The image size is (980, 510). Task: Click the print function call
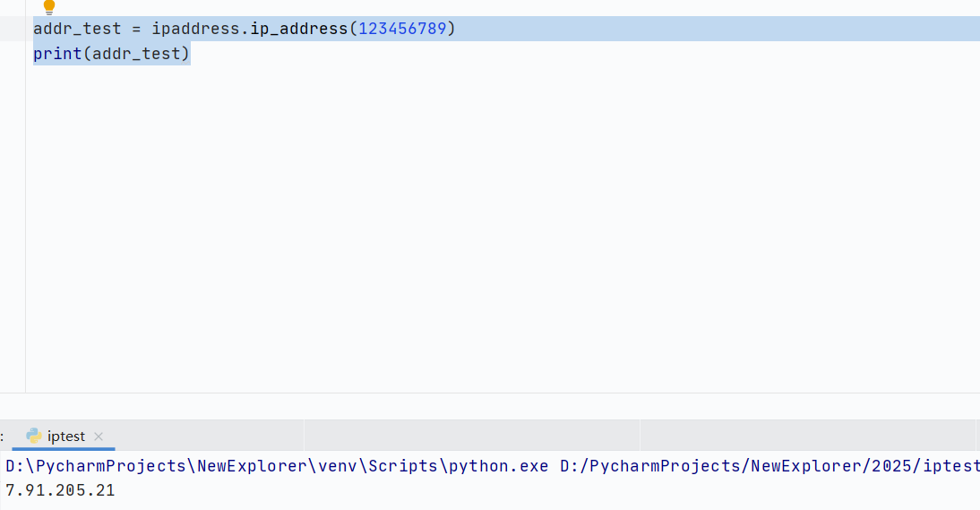coord(56,54)
